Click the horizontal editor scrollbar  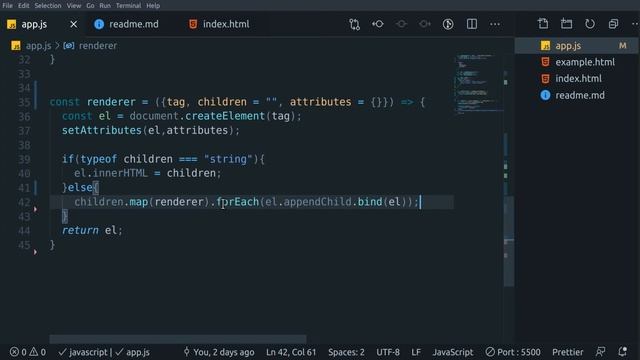coord(178,339)
